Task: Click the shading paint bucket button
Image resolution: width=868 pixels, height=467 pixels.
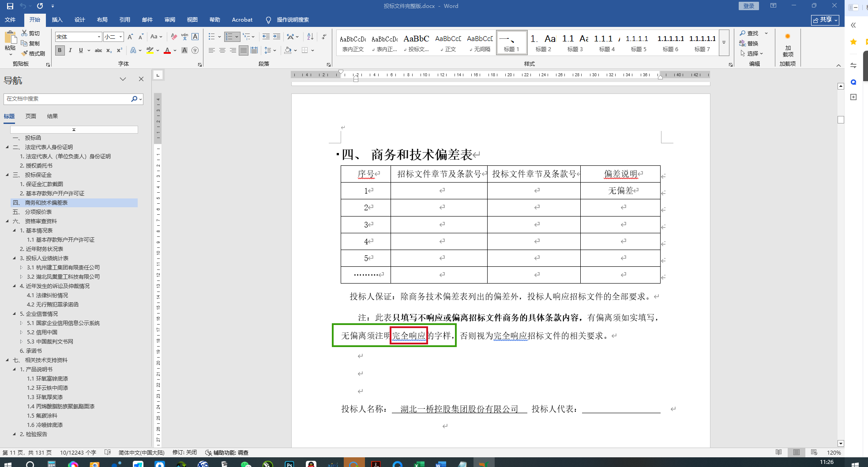Action: 288,50
